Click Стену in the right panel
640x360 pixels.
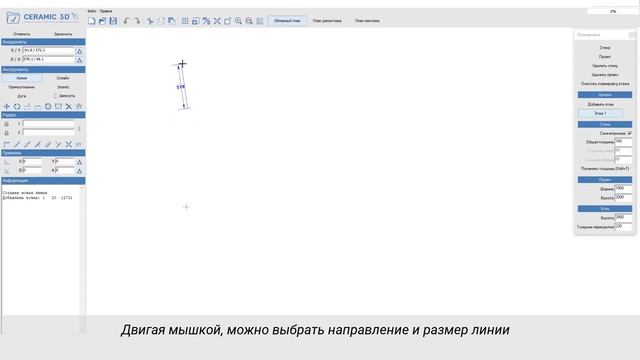tap(605, 48)
